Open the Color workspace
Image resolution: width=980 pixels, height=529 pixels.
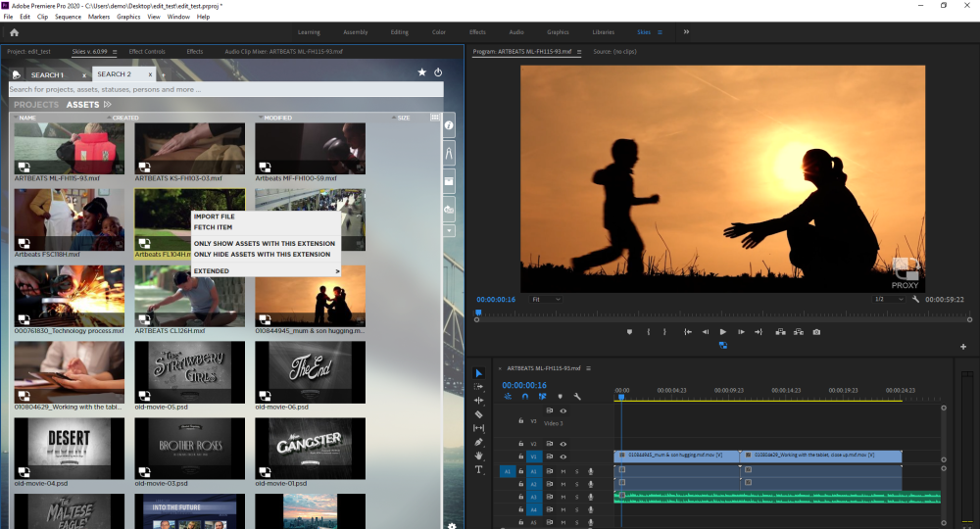[439, 32]
